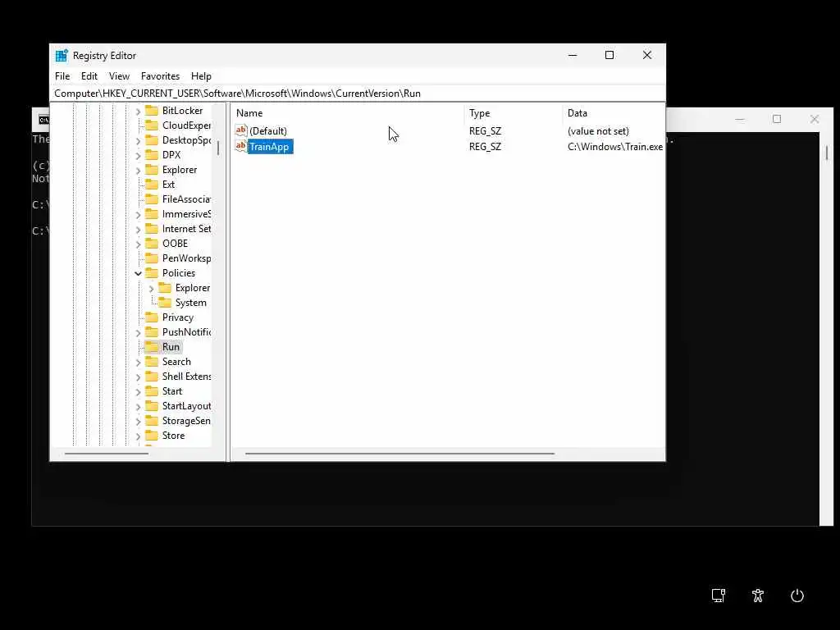This screenshot has width=840, height=630.
Task: Open the Help menu
Action: point(201,76)
